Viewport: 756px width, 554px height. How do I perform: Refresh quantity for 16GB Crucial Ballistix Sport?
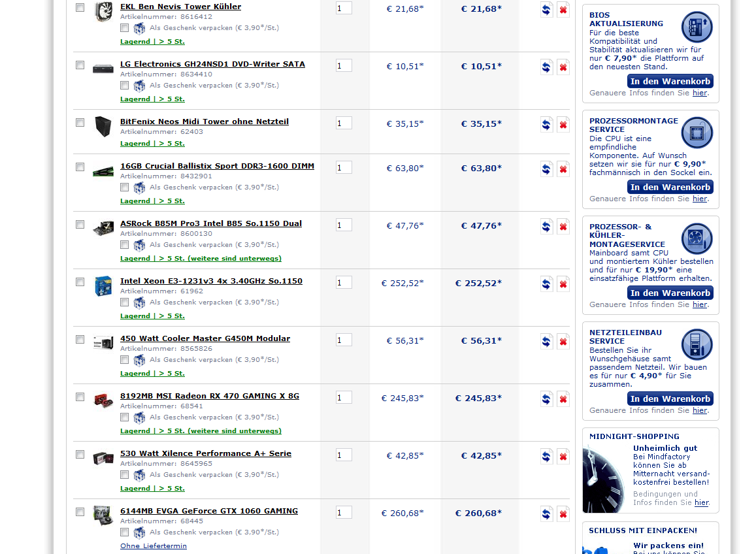pyautogui.click(x=546, y=169)
